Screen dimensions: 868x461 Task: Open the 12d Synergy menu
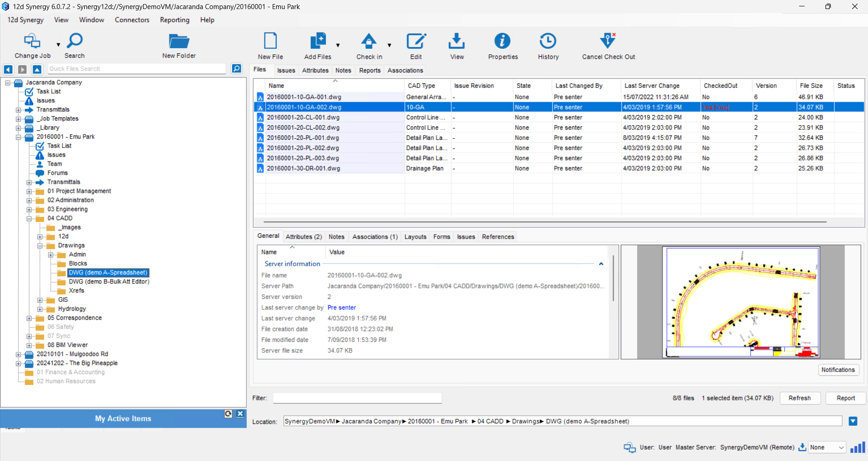coord(25,20)
